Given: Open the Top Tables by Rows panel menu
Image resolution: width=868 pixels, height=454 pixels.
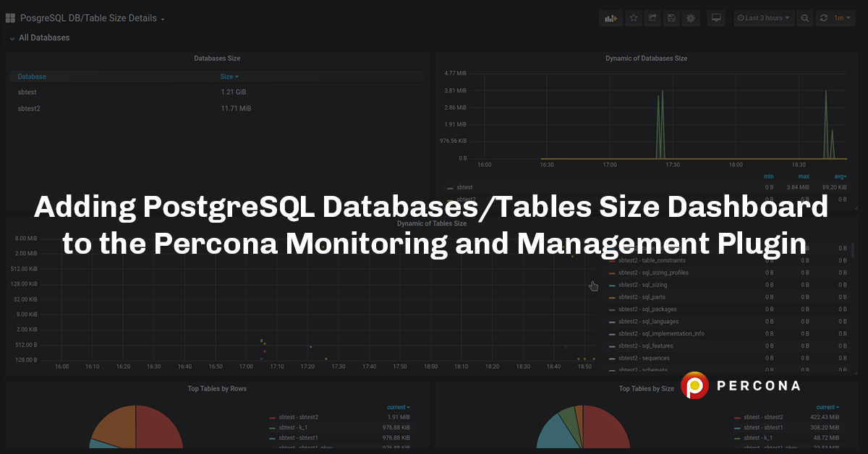Looking at the screenshot, I should point(217,389).
